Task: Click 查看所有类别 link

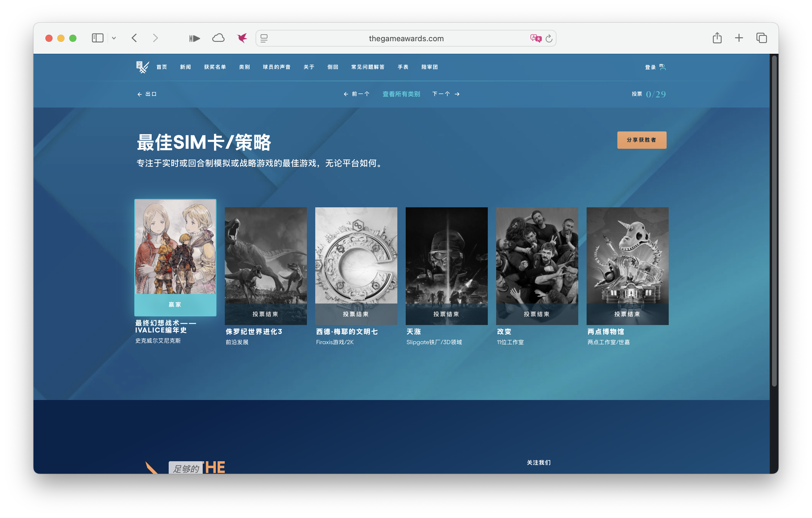Action: (401, 94)
